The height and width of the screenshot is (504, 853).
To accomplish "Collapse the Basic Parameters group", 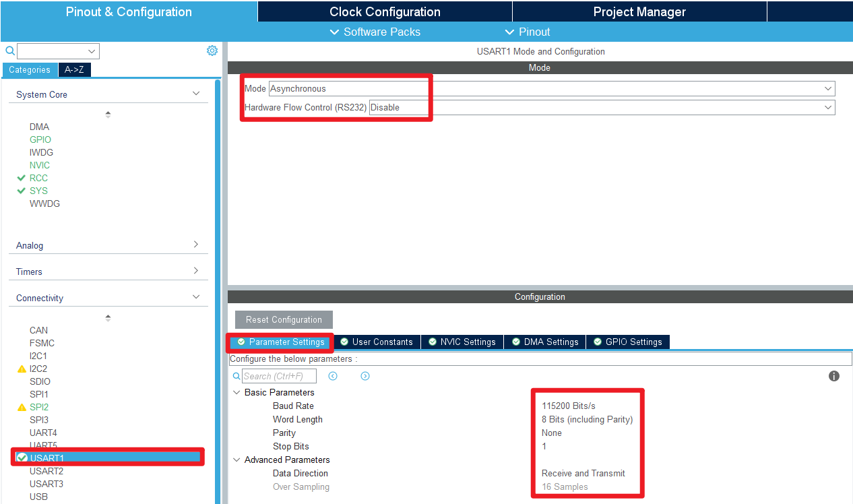I will tap(236, 392).
